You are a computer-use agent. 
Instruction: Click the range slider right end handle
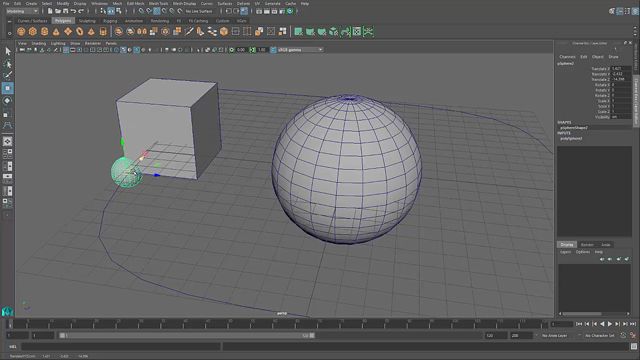pos(312,336)
